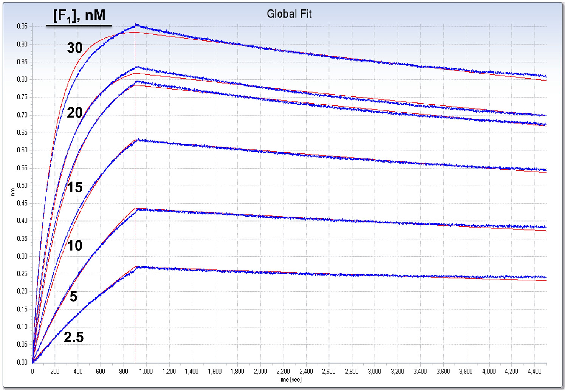Click the "0.65" y-axis tick label
This screenshot has height=392, width=567.
(22, 133)
